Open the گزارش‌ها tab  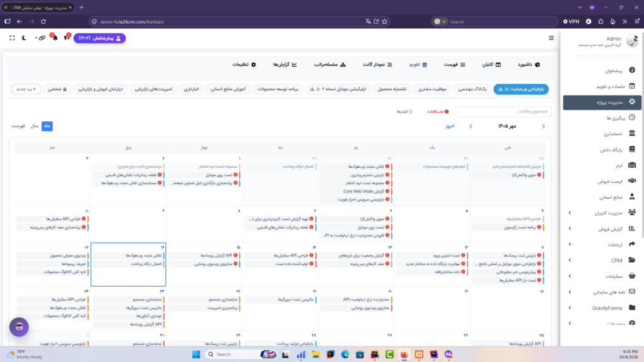point(285,65)
